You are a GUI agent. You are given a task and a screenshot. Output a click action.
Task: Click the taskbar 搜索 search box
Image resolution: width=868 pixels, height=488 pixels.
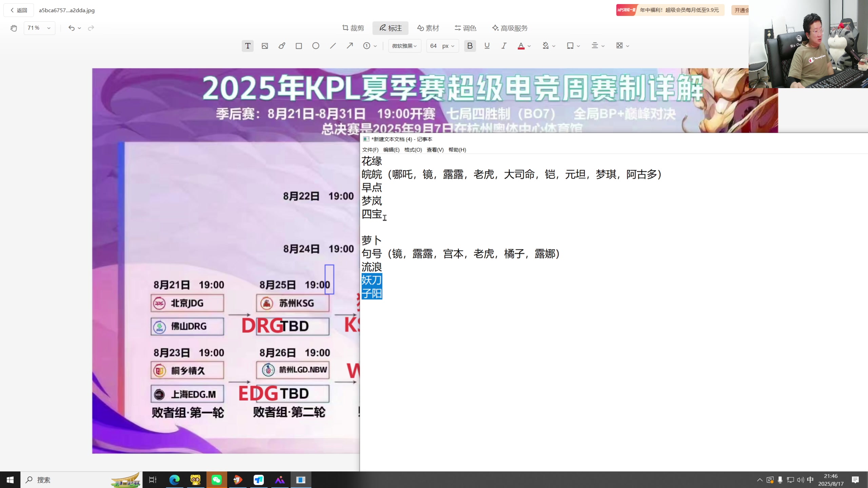[x=81, y=480]
